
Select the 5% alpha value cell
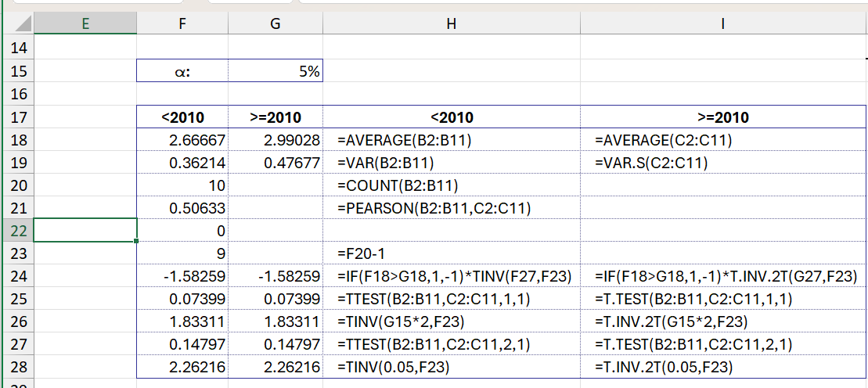(x=276, y=71)
